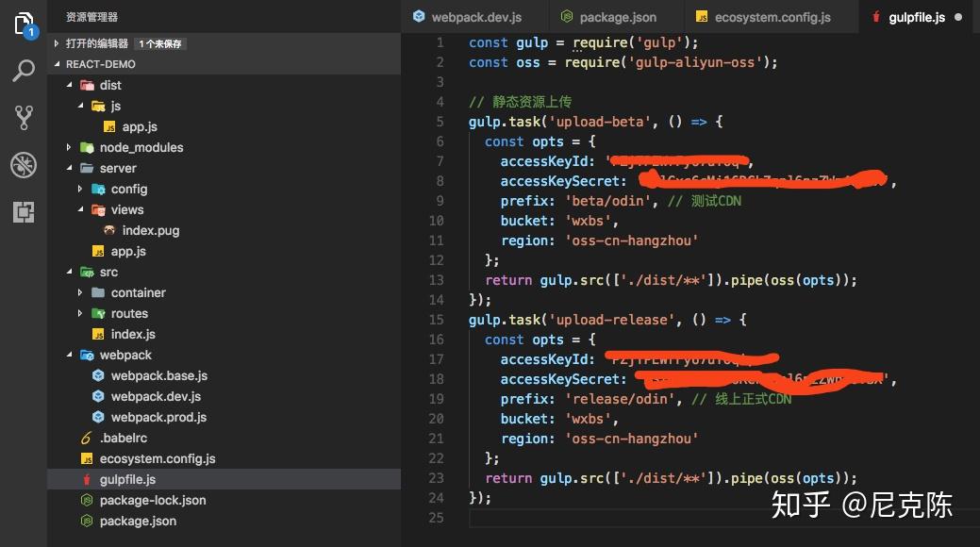Click the gulpfile.js file icon in explorer

pyautogui.click(x=87, y=480)
